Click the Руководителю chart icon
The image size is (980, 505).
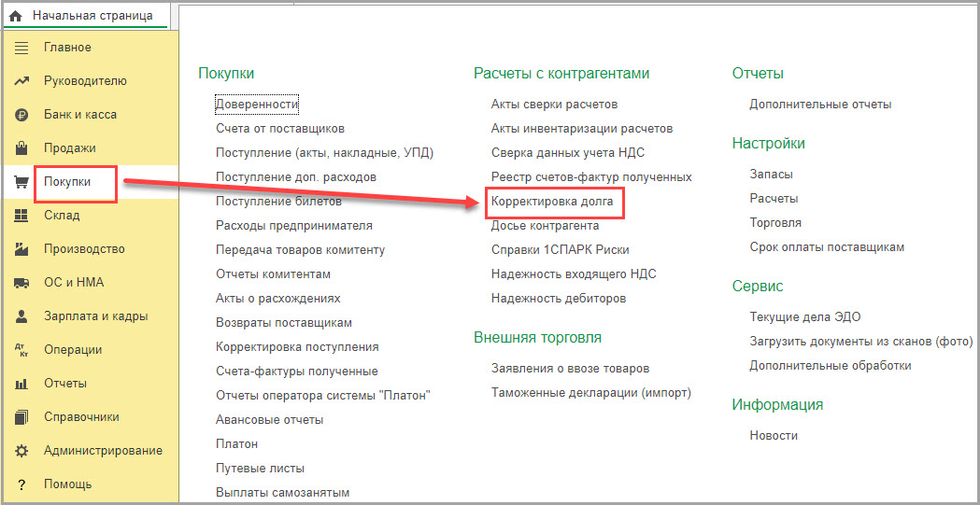(21, 81)
